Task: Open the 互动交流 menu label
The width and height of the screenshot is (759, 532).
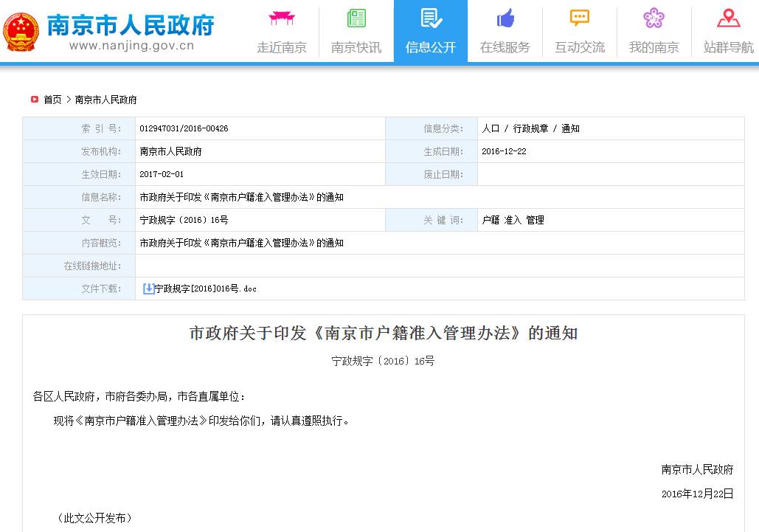Action: click(x=580, y=47)
